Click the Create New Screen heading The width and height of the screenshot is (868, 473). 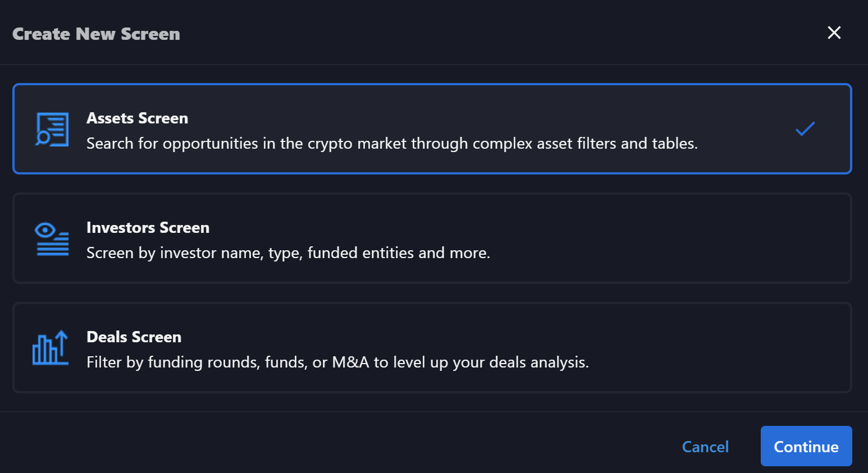point(96,34)
